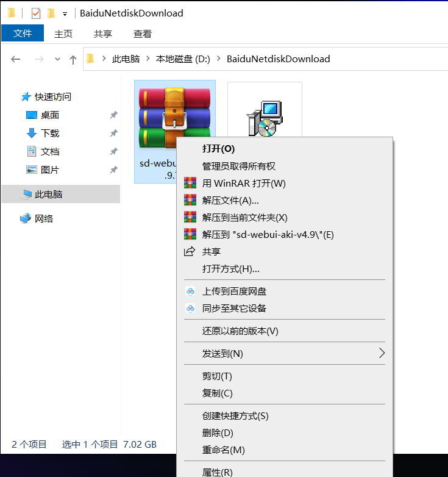Click the folder icon in the title bar
Image resolution: width=448 pixels, height=477 pixels.
(x=12, y=13)
